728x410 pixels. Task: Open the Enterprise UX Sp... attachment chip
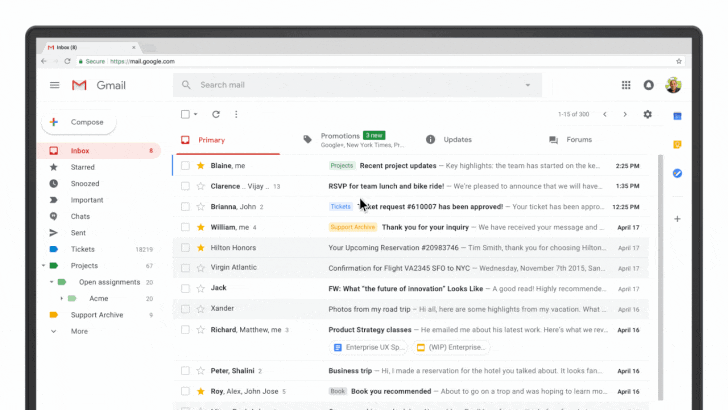pyautogui.click(x=368, y=347)
